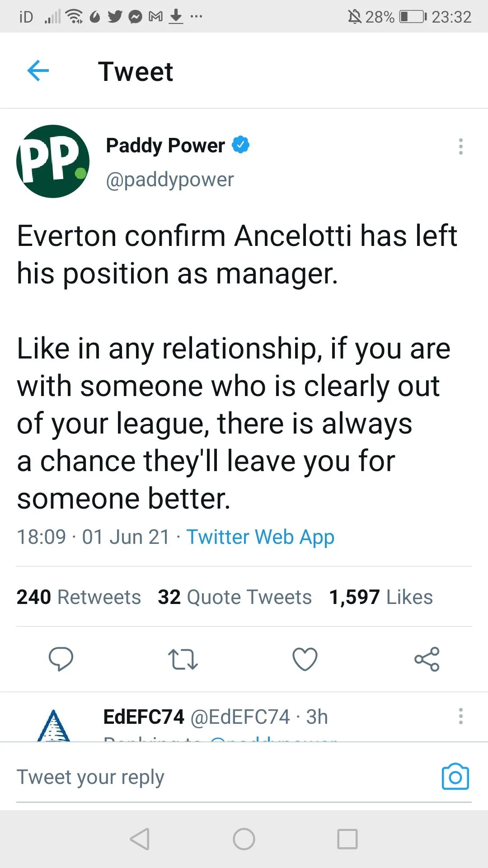The height and width of the screenshot is (868, 488).
Task: View the 240 Retweets list
Action: (x=79, y=597)
